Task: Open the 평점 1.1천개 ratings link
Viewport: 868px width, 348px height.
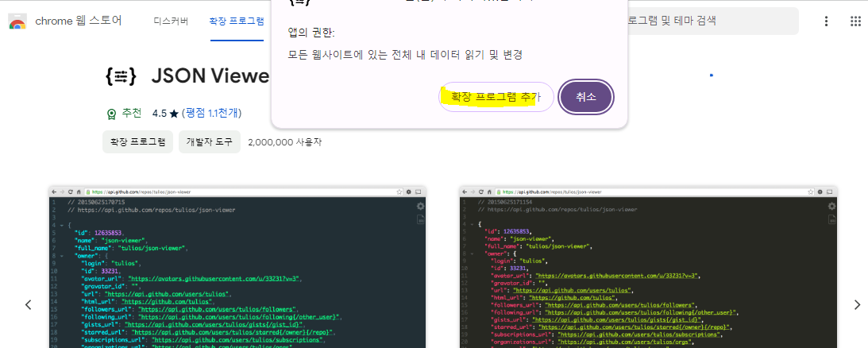Action: click(212, 113)
